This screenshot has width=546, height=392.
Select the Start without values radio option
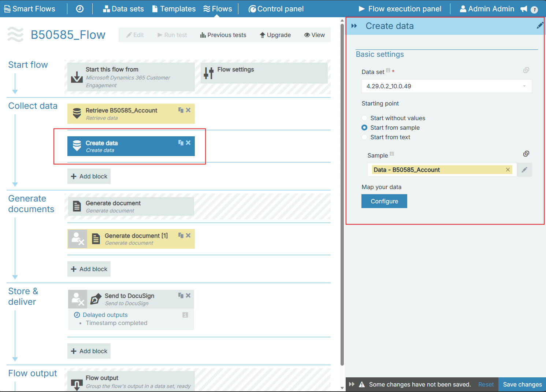point(364,118)
